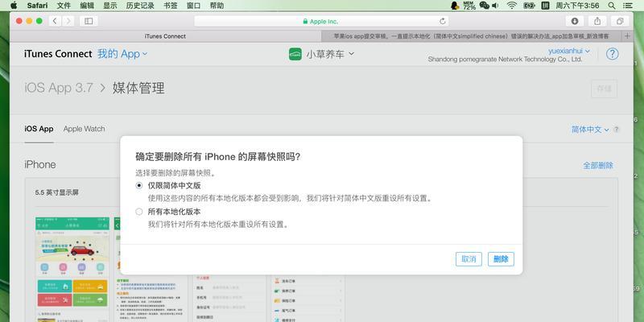Screen dimensions: 644x322
Task: Click the input method icon
Action: point(545,6)
